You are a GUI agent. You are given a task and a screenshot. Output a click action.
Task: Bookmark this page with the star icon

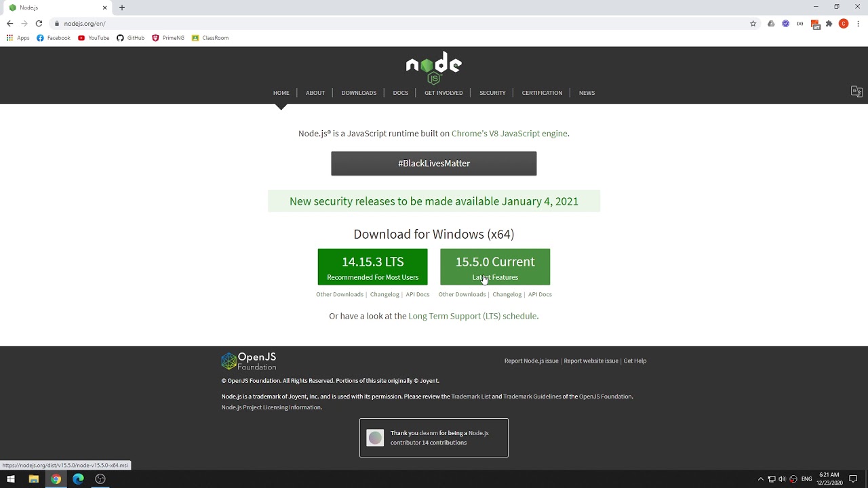click(x=753, y=24)
